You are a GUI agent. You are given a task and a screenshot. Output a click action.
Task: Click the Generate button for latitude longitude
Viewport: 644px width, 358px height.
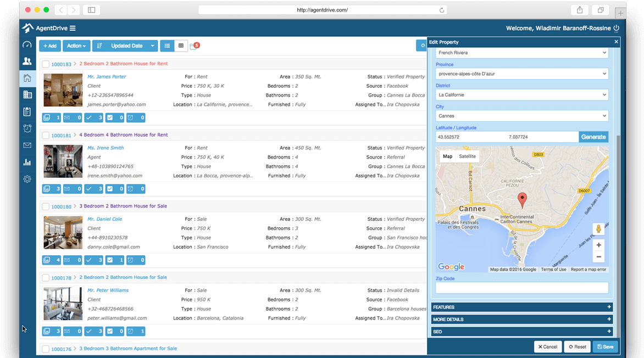[x=593, y=136]
